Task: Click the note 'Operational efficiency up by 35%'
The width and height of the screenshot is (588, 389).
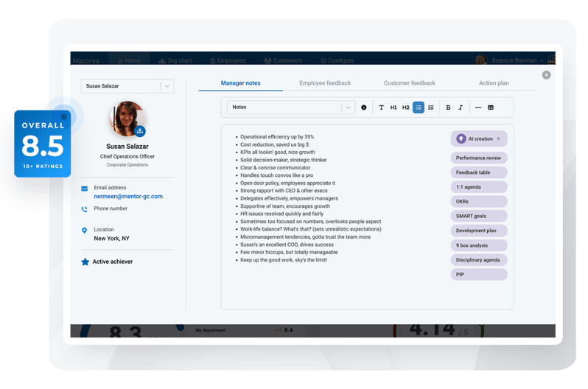Action: tap(277, 137)
